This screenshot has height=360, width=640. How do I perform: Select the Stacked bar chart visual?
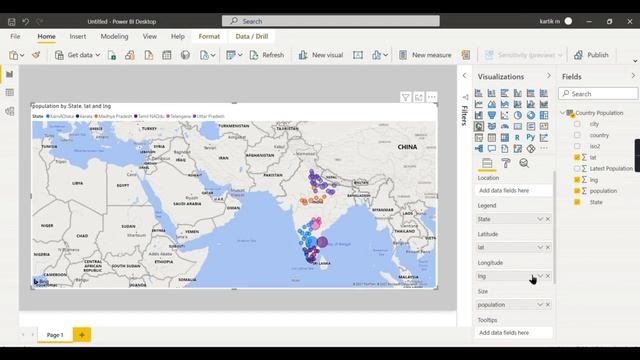(479, 93)
